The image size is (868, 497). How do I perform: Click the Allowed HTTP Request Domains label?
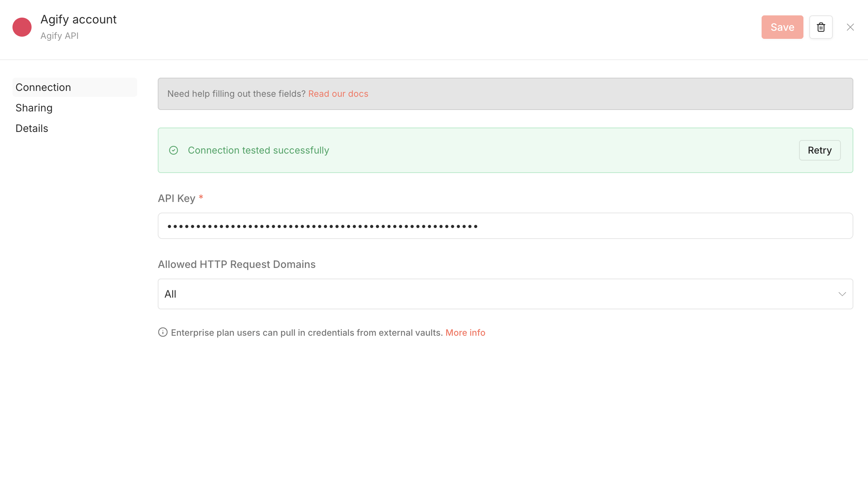[237, 264]
